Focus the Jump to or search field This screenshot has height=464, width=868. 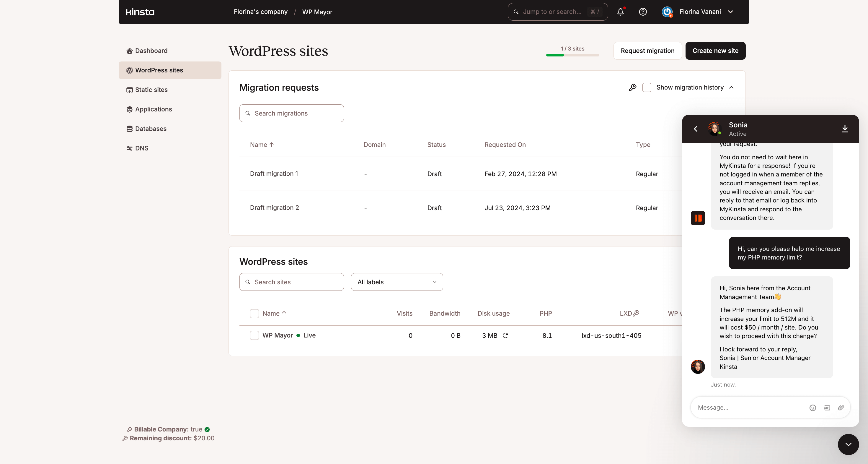(x=557, y=12)
